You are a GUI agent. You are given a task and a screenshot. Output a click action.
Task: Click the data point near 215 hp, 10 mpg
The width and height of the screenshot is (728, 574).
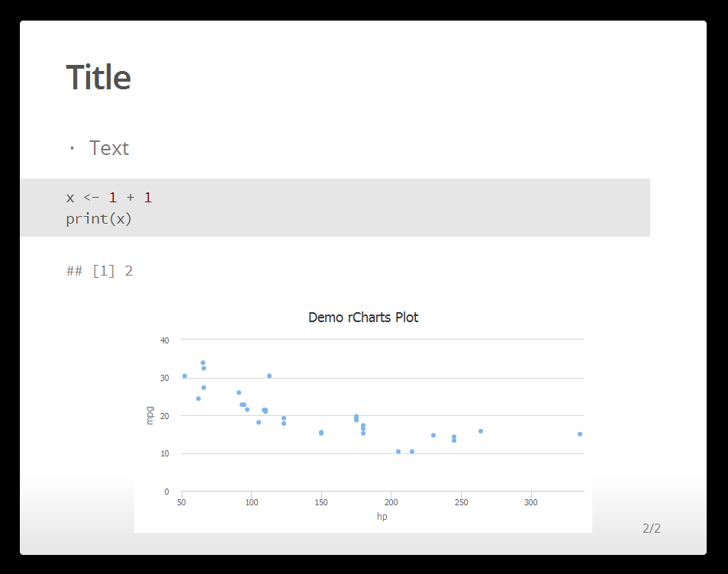tap(412, 451)
